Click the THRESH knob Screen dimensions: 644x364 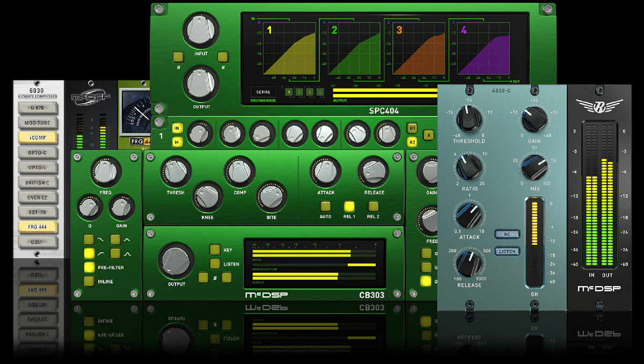(175, 172)
